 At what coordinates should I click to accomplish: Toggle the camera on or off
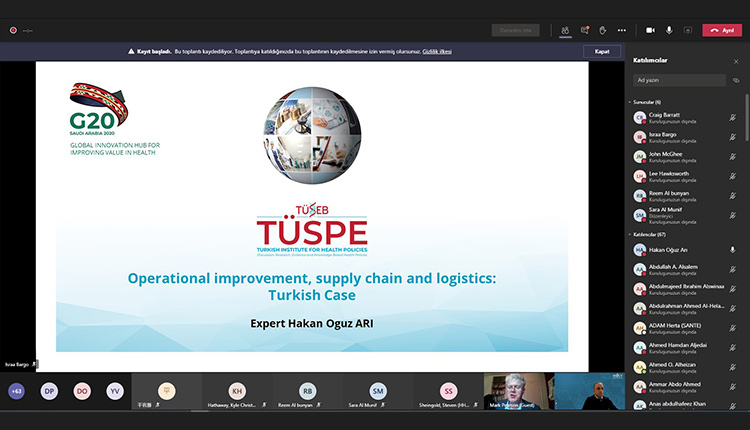coord(651,30)
